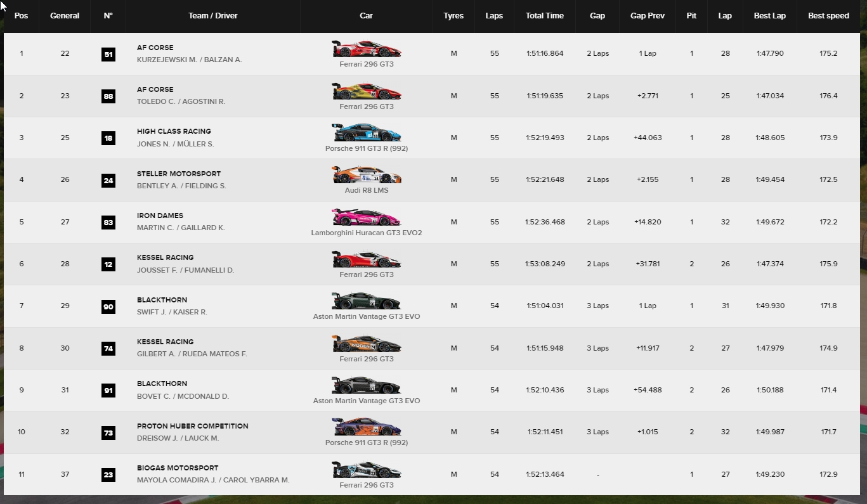Viewport: 867px width, 504px height.
Task: Click the number 12 car badge
Action: [108, 264]
